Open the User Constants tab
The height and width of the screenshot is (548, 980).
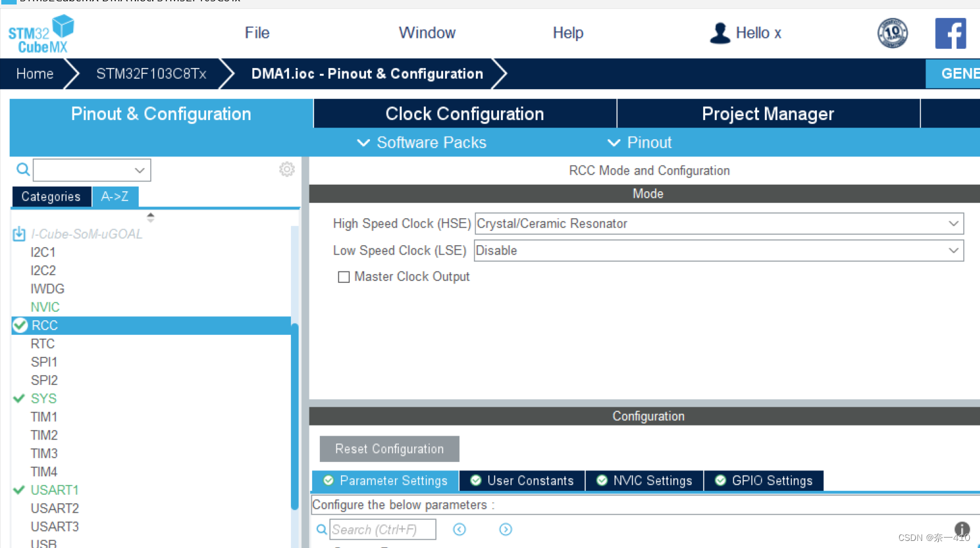click(x=522, y=481)
